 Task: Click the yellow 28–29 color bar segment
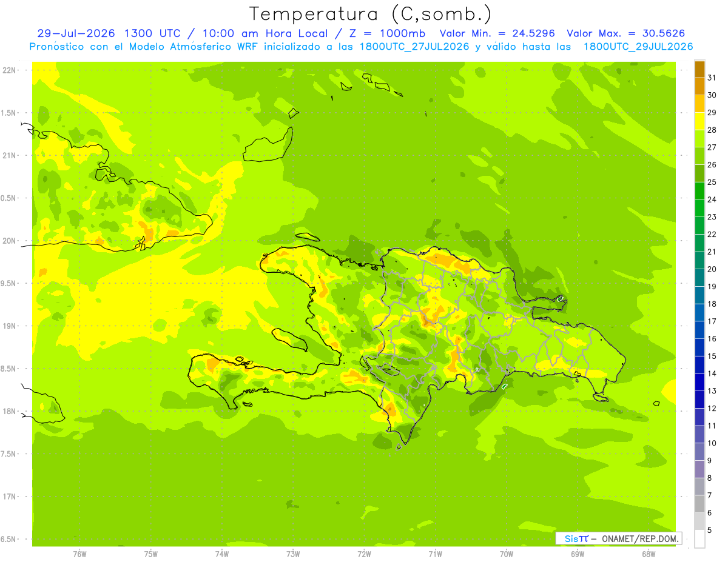click(x=699, y=121)
